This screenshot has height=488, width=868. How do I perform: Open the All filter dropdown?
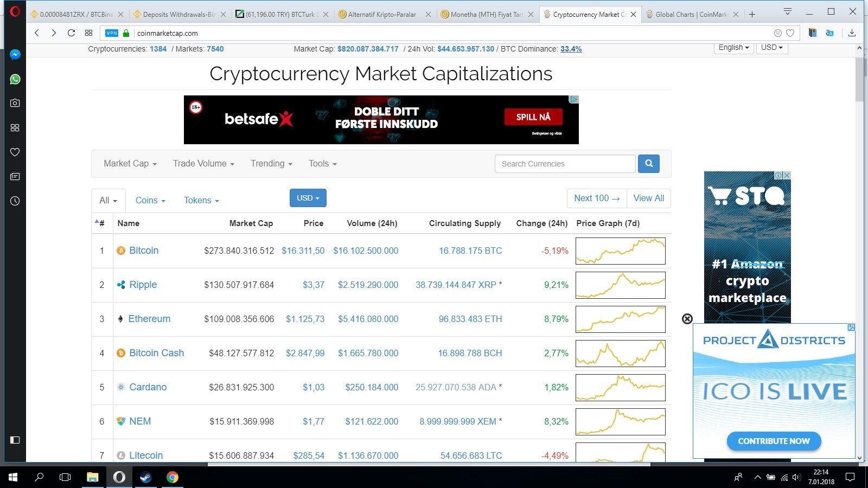pyautogui.click(x=108, y=200)
